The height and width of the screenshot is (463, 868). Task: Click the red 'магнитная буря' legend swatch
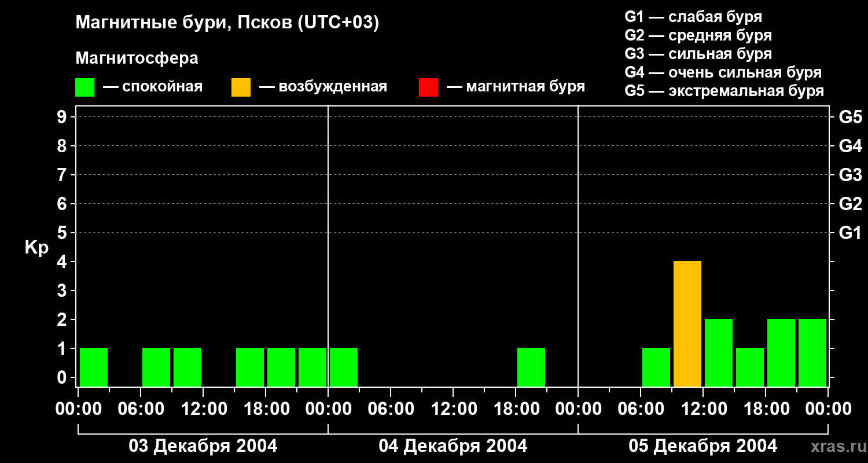(x=428, y=87)
